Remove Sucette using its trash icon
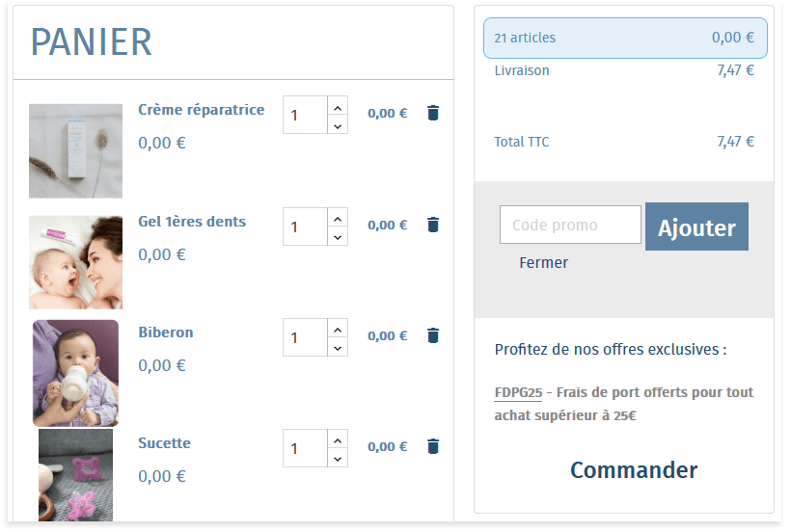The width and height of the screenshot is (791, 532). (433, 446)
